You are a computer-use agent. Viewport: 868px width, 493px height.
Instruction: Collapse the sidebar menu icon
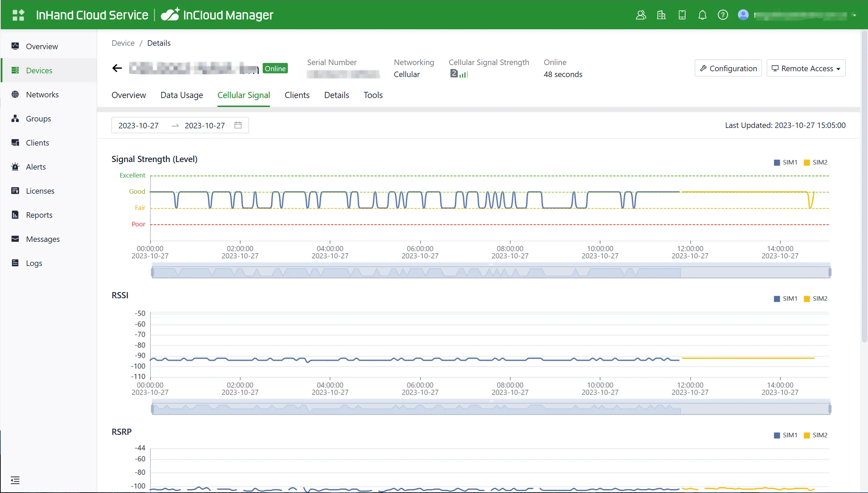15,480
